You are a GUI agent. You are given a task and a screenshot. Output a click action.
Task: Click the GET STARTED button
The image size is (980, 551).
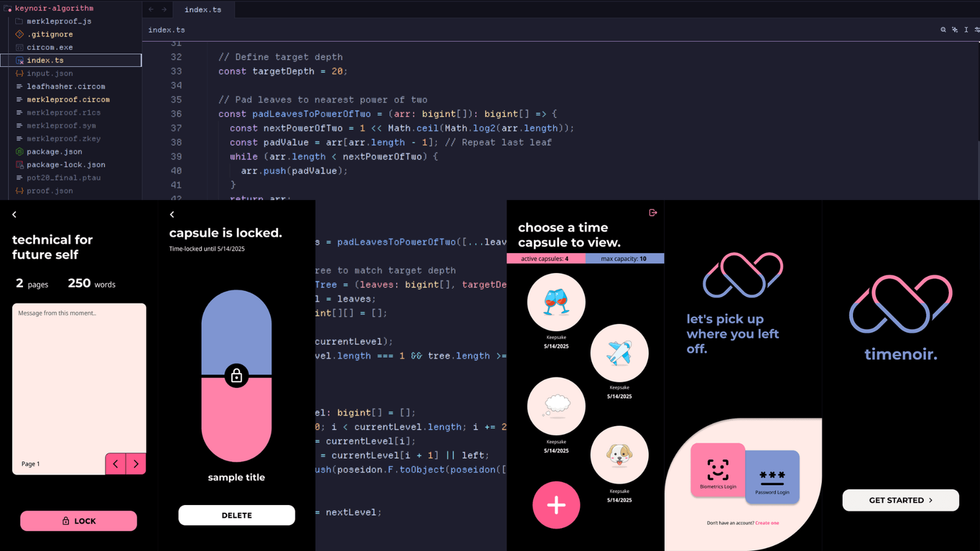[900, 501]
